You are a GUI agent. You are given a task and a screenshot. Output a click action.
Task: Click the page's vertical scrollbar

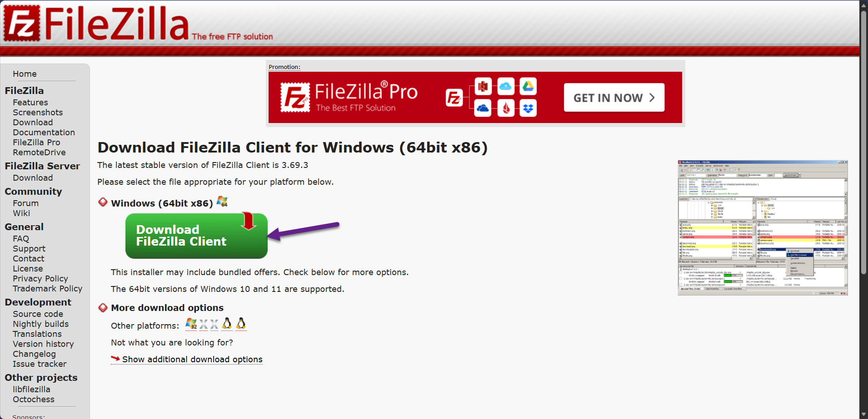(x=863, y=209)
